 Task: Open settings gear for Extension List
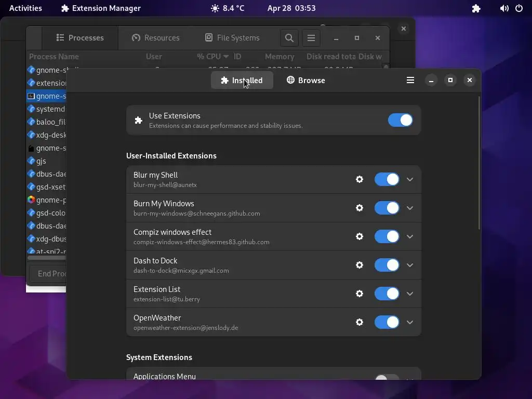(x=360, y=294)
